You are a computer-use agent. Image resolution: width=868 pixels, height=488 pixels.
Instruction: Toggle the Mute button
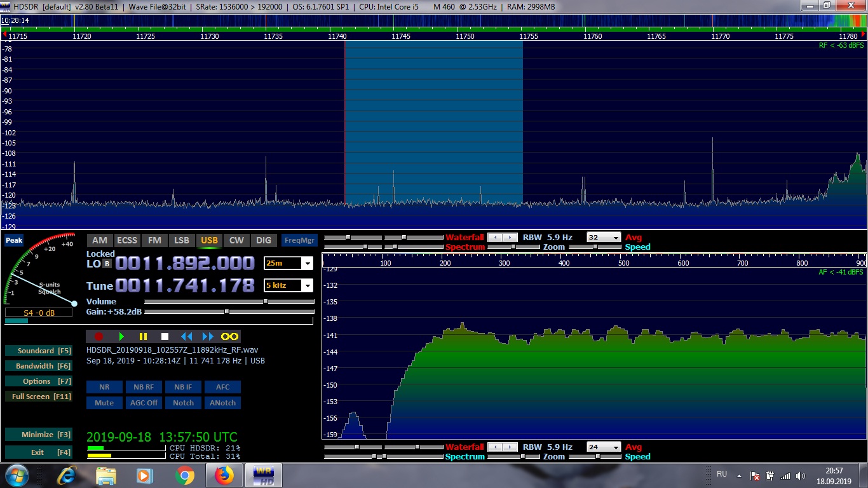tap(104, 402)
